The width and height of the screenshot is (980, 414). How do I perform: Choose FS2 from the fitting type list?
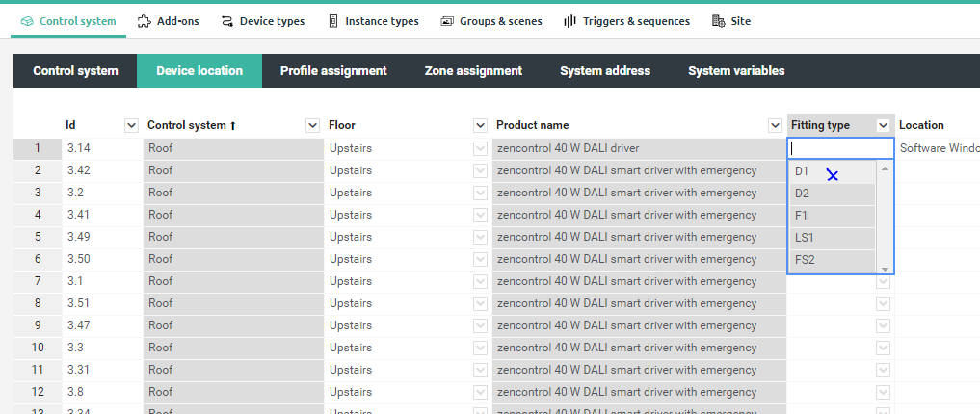coord(832,260)
